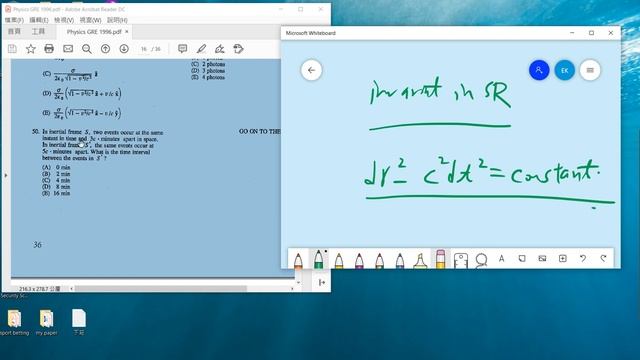The width and height of the screenshot is (640, 360).
Task: Click the horizontal scrollbar in Acrobat
Action: pos(160,288)
